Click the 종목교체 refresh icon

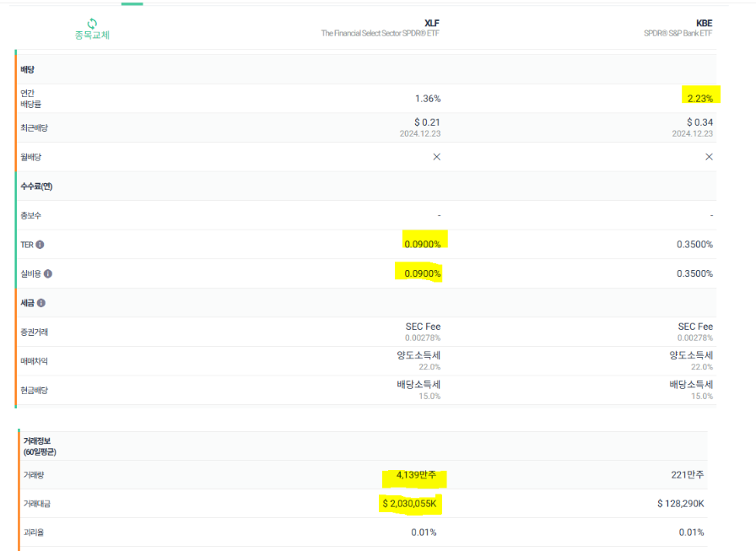[92, 24]
